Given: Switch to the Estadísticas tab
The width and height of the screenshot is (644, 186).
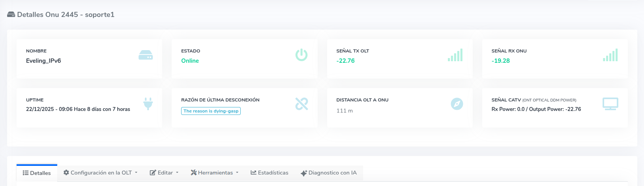Looking at the screenshot, I should [x=270, y=173].
